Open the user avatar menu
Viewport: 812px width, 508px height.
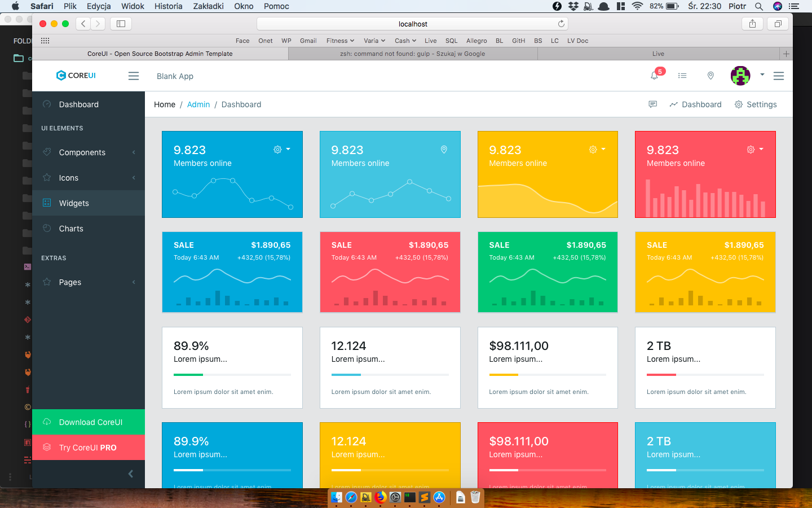(x=740, y=76)
